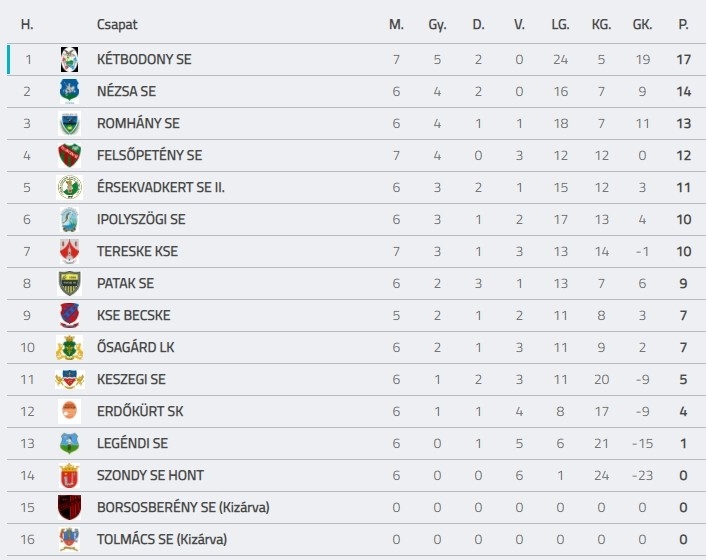Image resolution: width=706 pixels, height=560 pixels.
Task: Click the Tereske KSE red-white crest
Action: tap(69, 251)
